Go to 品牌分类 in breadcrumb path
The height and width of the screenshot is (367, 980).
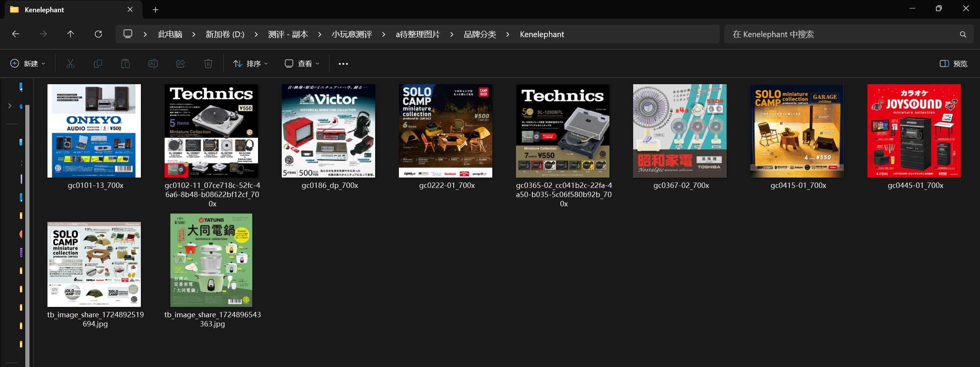coord(480,34)
